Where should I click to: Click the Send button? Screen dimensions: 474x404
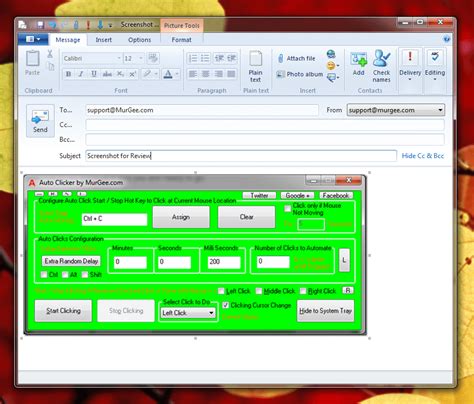click(40, 121)
